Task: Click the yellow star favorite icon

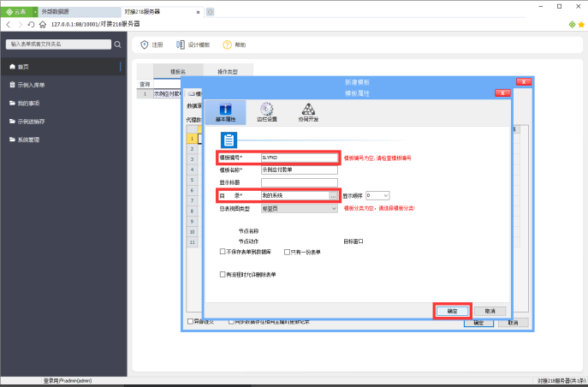Action: tap(581, 24)
